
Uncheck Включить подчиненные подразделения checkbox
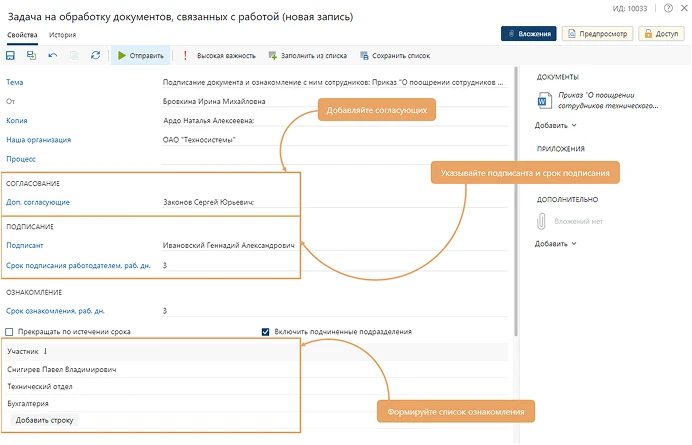click(x=265, y=332)
